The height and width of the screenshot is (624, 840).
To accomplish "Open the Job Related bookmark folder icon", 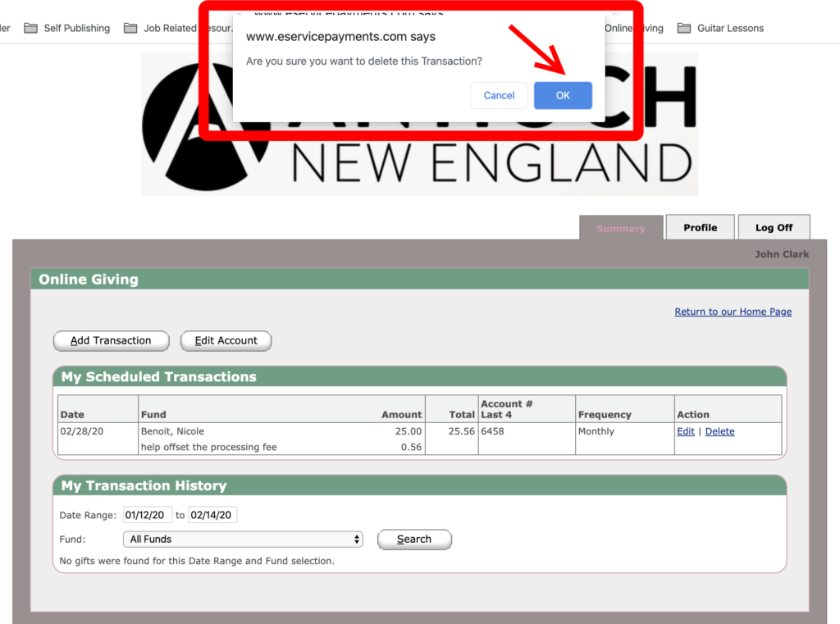I will 130,28.
